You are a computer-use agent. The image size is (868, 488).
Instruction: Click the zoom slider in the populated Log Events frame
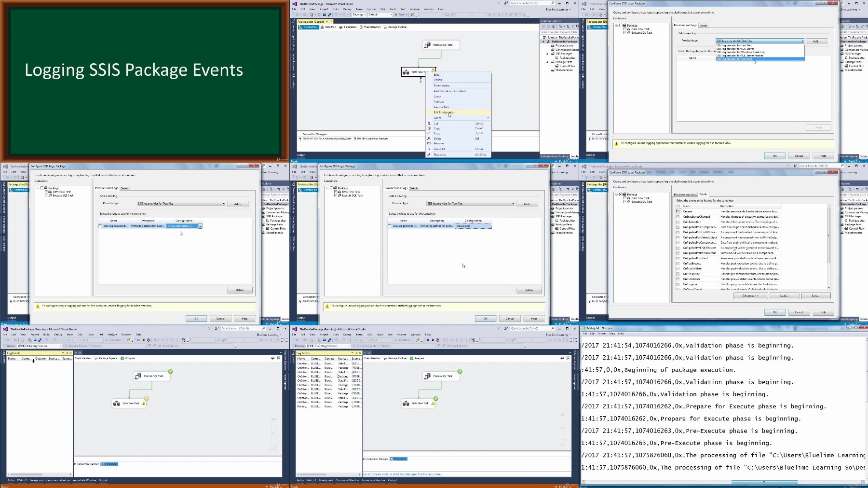562,428
